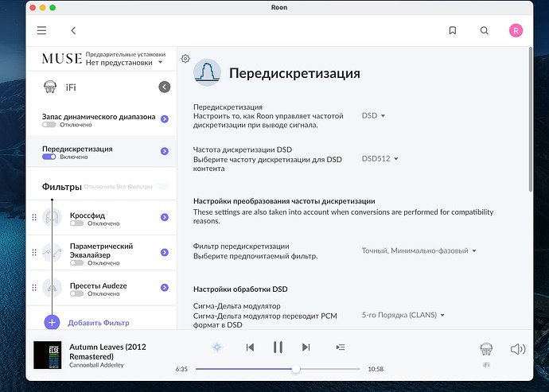Click the gear icon beside Передискретизация heading

185,59
